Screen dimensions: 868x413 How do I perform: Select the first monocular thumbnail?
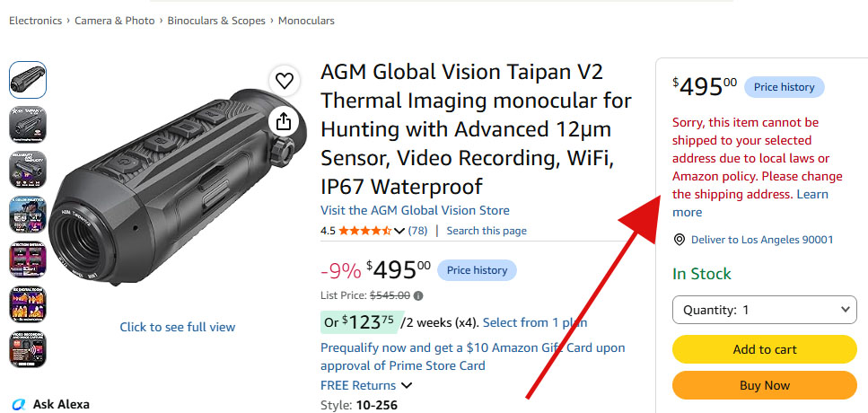(x=28, y=80)
